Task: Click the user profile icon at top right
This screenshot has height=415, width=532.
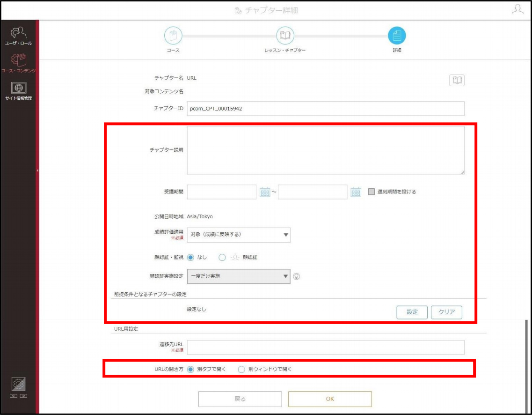Action: point(518,9)
